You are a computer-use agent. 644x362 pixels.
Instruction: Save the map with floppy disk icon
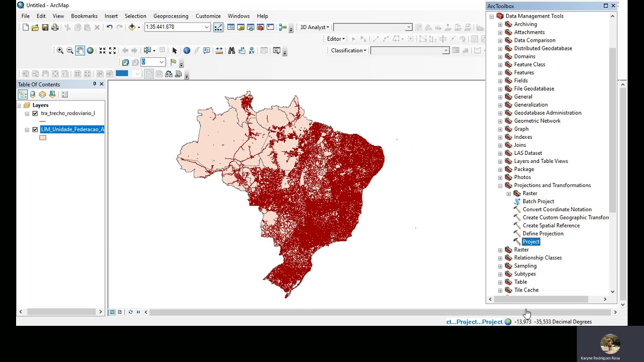click(45, 27)
